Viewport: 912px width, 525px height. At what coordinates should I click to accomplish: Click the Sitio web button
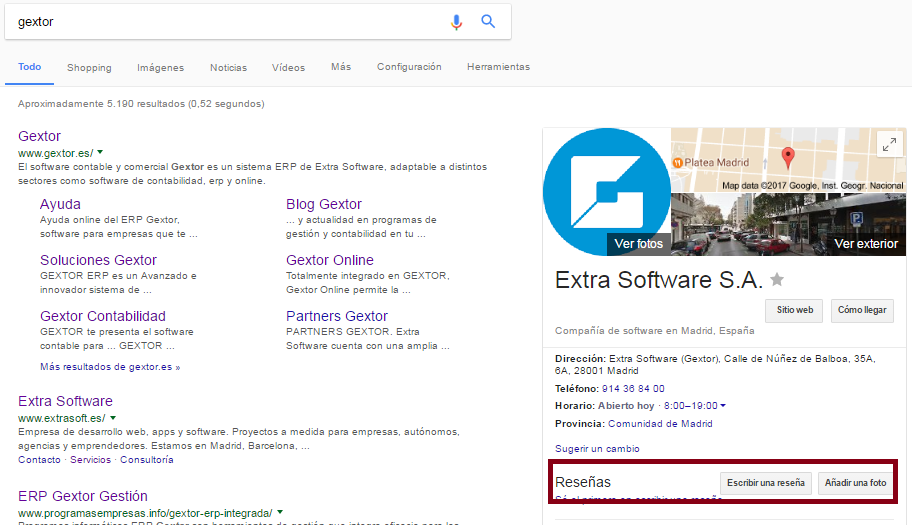pyautogui.click(x=795, y=310)
